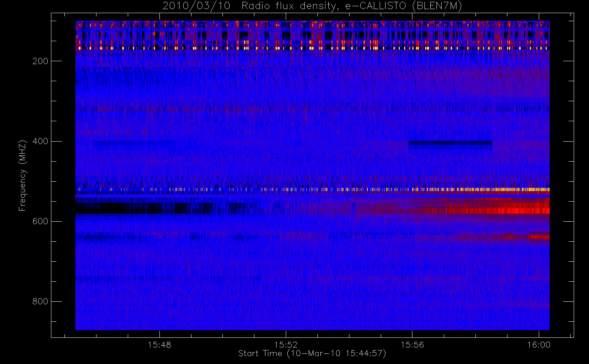Click the 600 frequency tick label

pyautogui.click(x=40, y=221)
